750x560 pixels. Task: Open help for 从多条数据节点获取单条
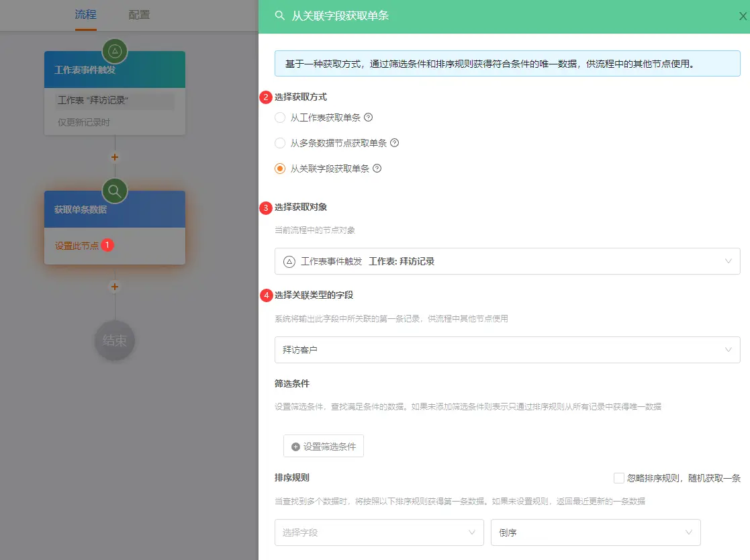(395, 142)
